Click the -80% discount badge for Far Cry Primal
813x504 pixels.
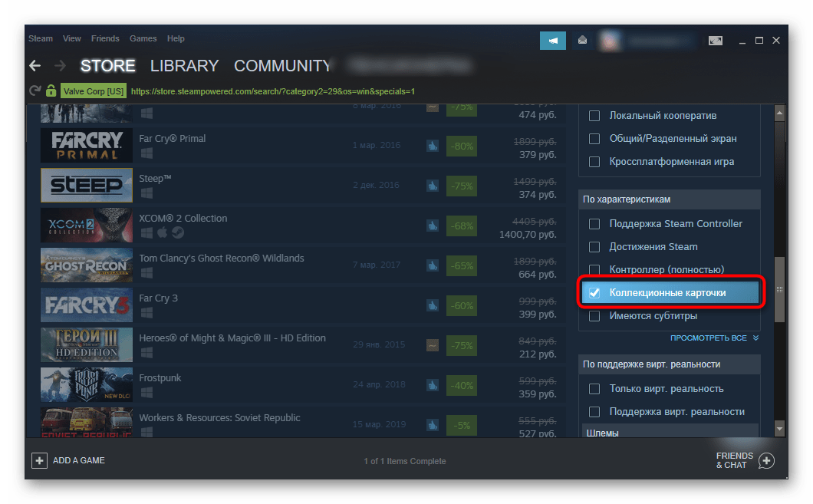(x=462, y=147)
